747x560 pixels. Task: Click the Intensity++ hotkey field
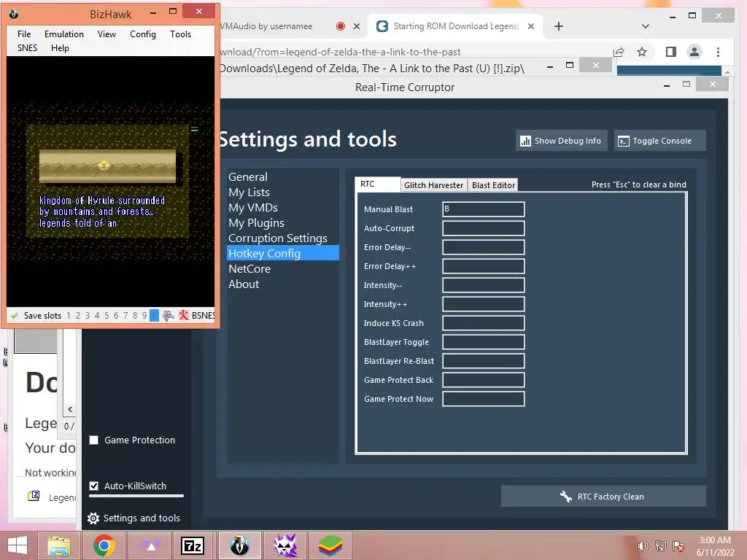[x=484, y=304]
